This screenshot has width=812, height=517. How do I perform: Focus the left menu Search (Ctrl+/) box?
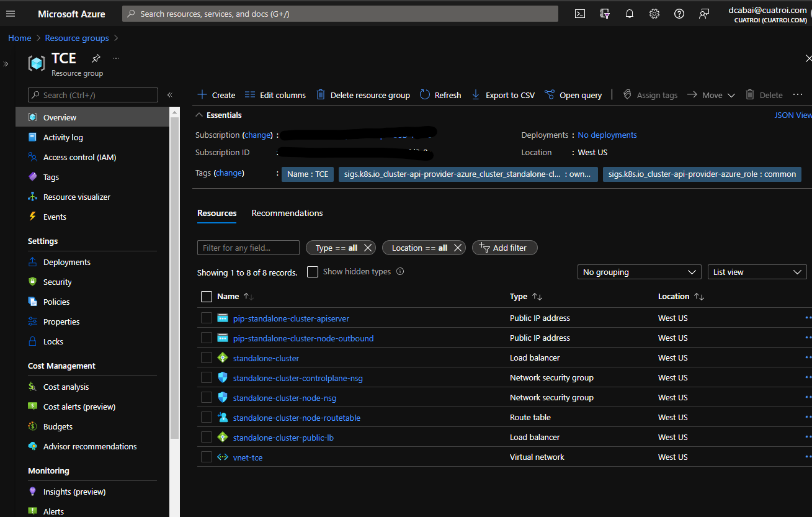pos(93,95)
